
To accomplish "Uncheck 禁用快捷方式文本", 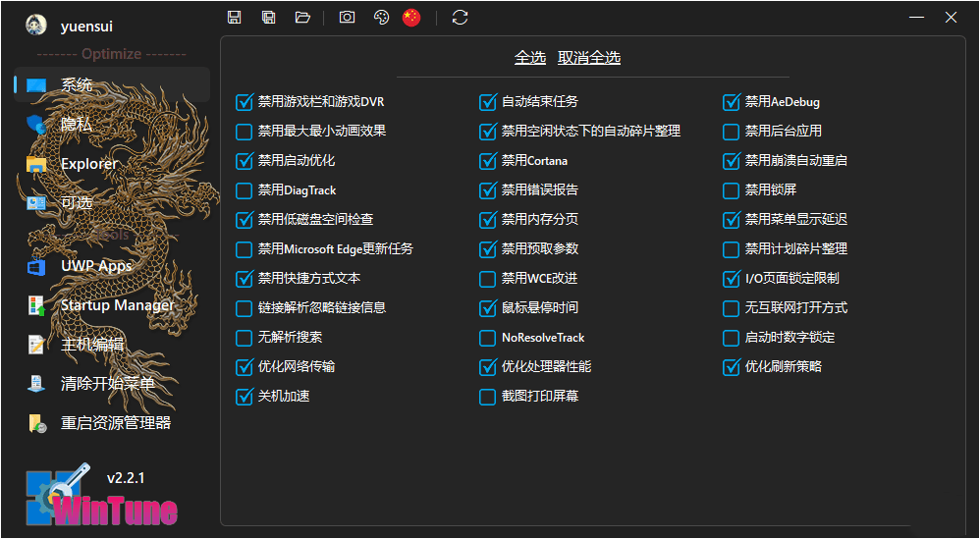I will coord(244,279).
